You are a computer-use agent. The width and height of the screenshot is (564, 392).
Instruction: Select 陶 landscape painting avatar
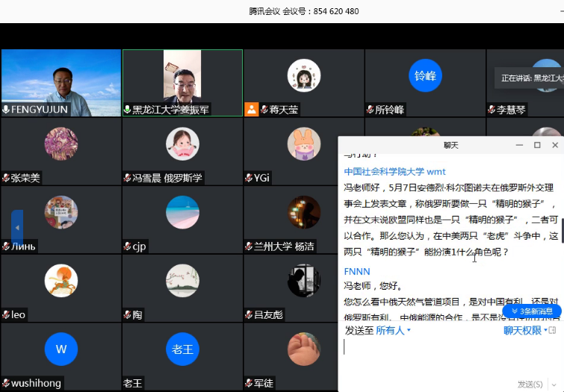tap(182, 281)
